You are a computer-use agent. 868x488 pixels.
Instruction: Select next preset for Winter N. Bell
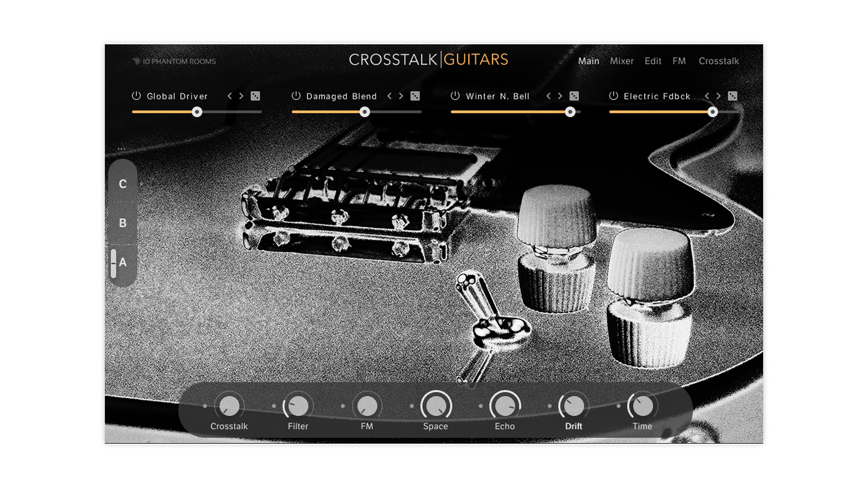tap(560, 96)
